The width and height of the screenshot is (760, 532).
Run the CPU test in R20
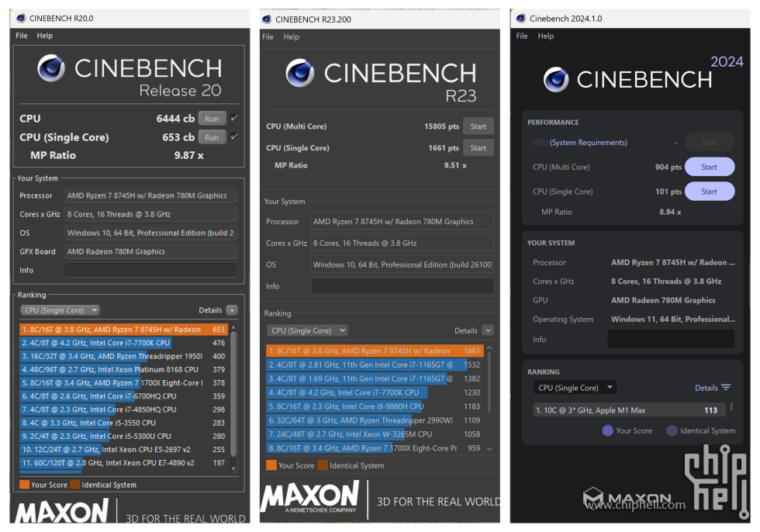click(212, 119)
